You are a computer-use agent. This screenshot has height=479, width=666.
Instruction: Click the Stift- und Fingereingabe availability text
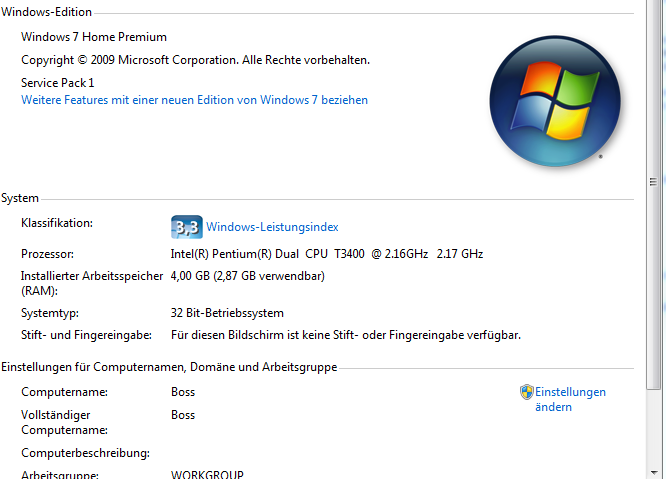(x=346, y=335)
